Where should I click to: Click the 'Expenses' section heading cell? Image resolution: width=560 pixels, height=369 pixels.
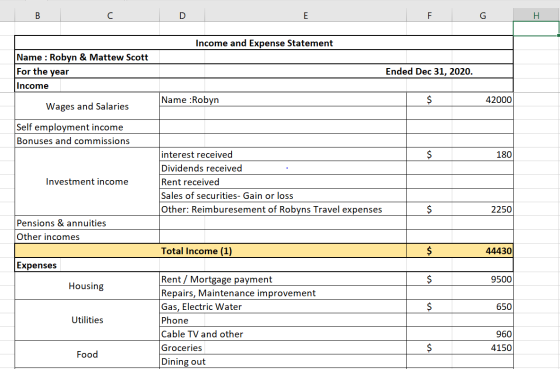pos(38,265)
